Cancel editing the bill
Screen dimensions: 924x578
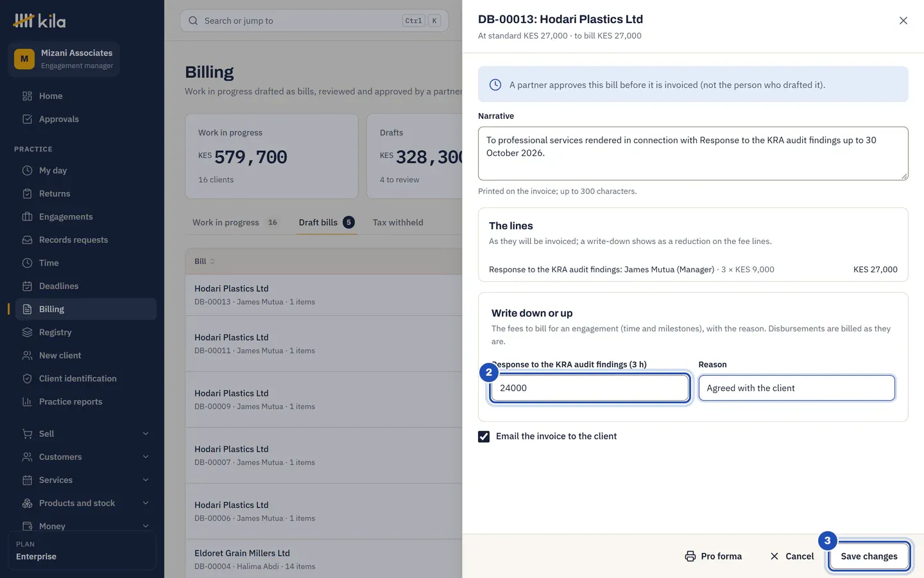tap(792, 556)
